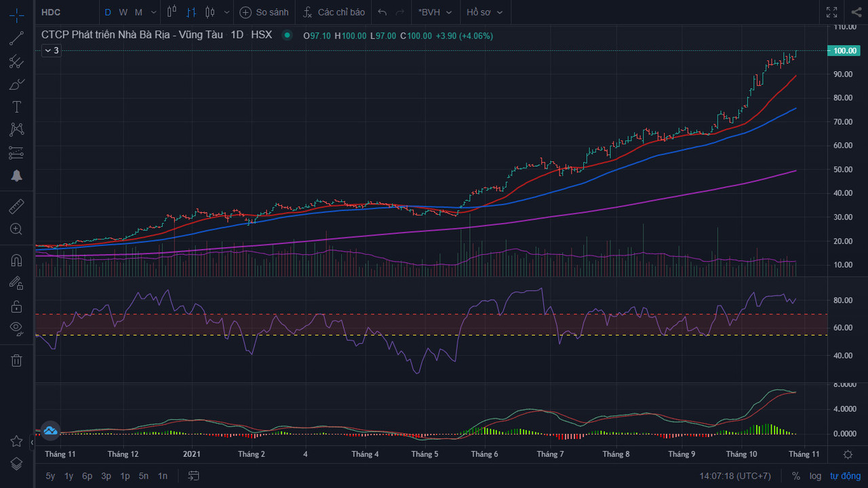Select the crosshair cursor tool
This screenshot has height=488, width=868.
coord(16,15)
